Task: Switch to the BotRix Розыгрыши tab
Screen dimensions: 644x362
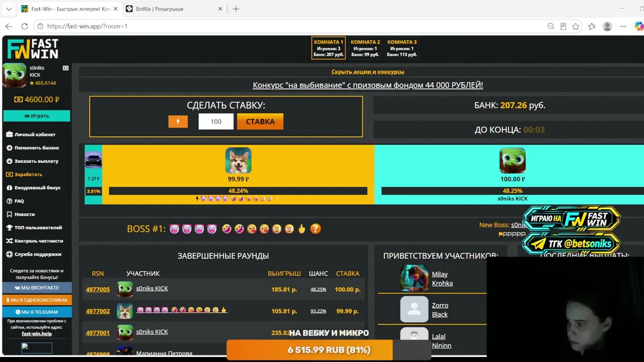Action: (x=174, y=9)
